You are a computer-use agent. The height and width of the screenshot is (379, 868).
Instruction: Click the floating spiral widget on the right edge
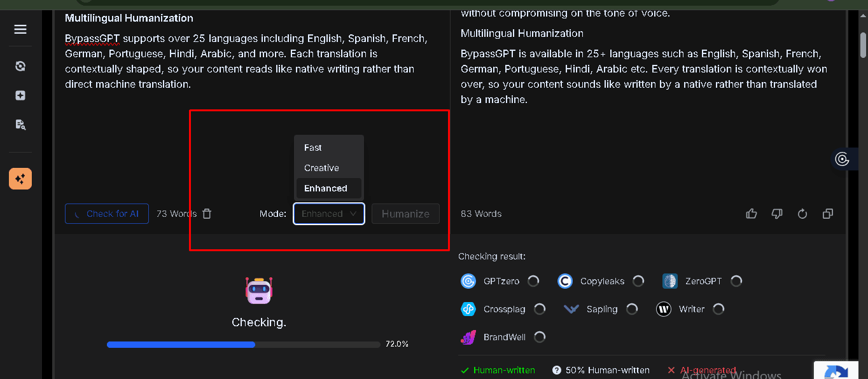843,159
